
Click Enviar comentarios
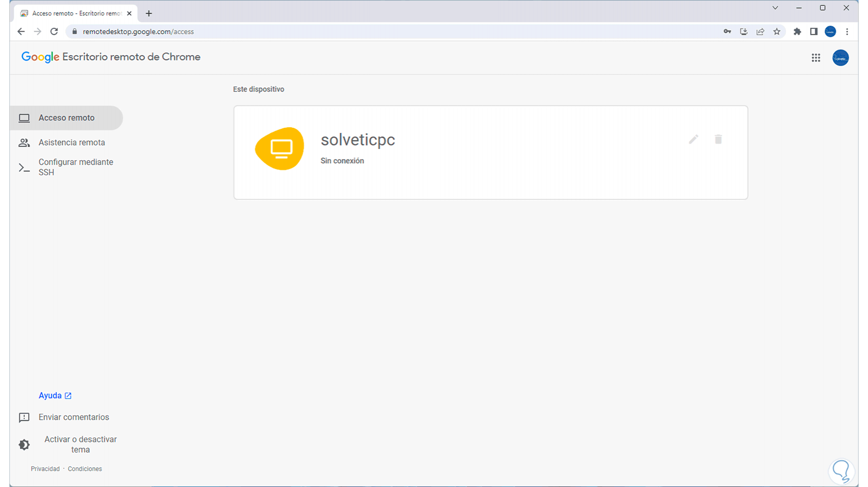(x=74, y=417)
